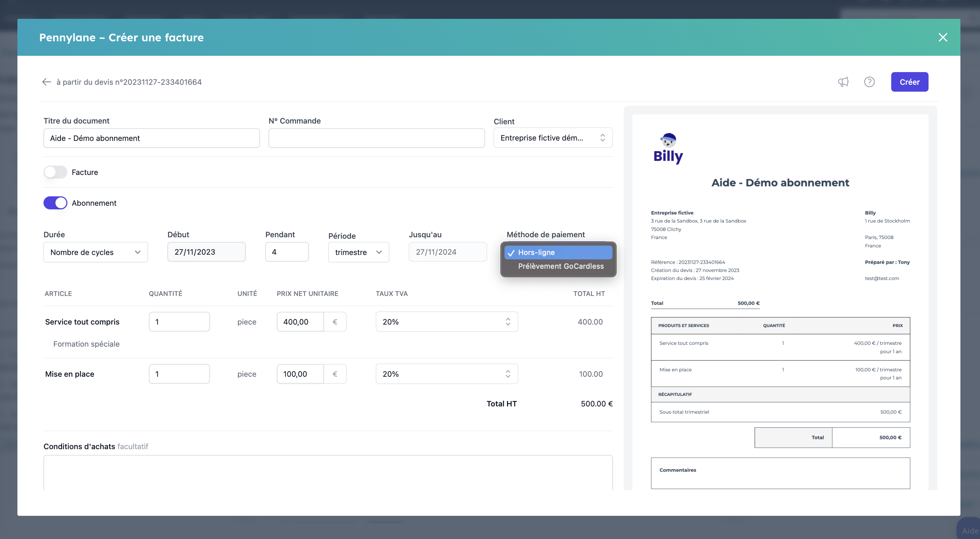Image resolution: width=980 pixels, height=539 pixels.
Task: Turn off the Abonnement switch
Action: (x=55, y=203)
